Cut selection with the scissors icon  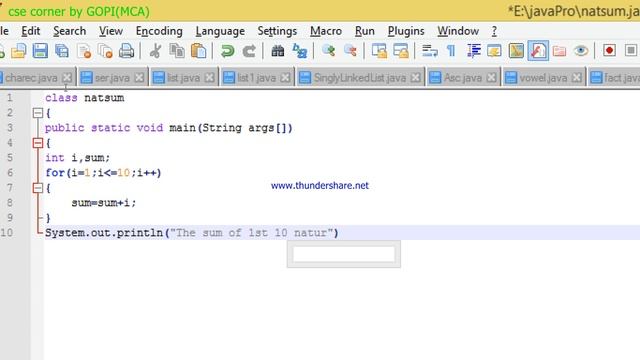[x=155, y=51]
